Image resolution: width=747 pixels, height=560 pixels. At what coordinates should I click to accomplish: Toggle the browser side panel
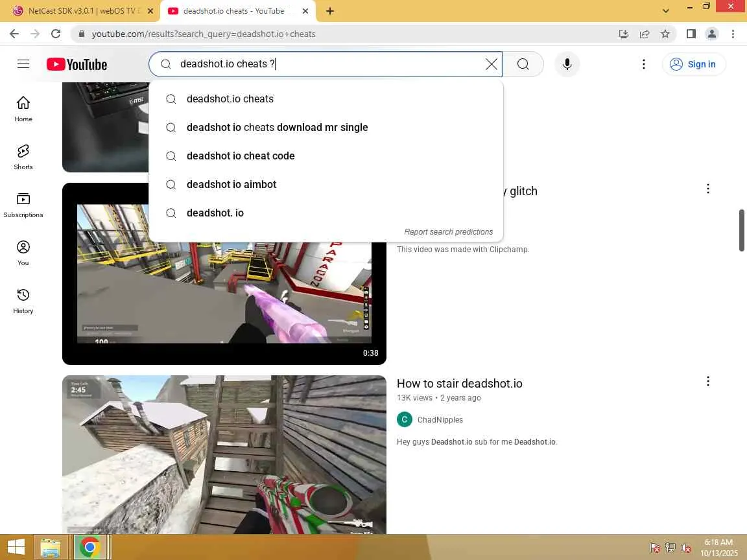[x=691, y=34]
